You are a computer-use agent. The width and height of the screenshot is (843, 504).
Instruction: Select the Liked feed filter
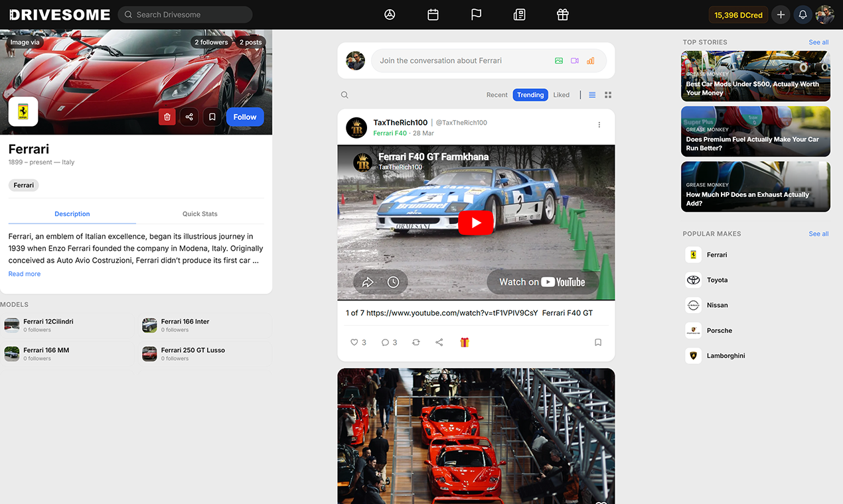coord(562,95)
